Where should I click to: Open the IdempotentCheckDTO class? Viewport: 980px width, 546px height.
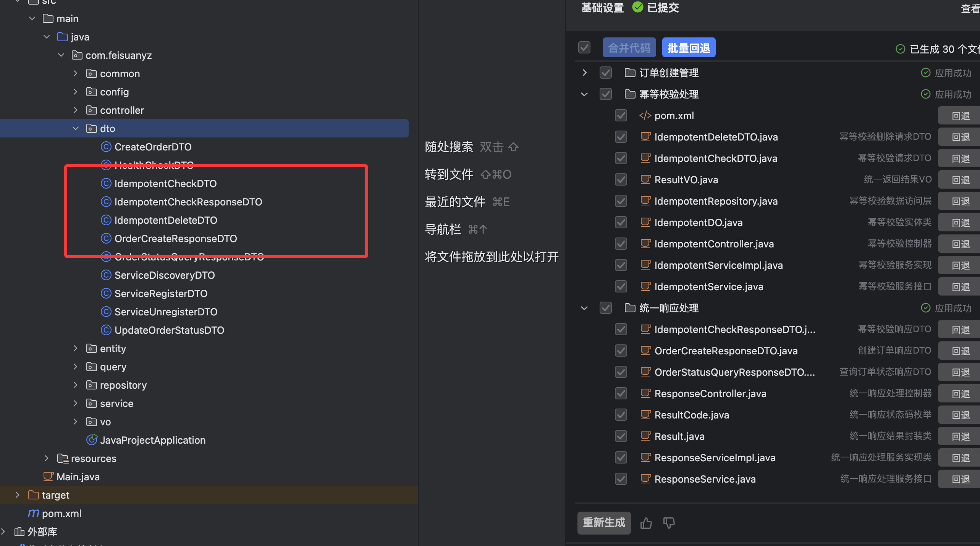(165, 184)
